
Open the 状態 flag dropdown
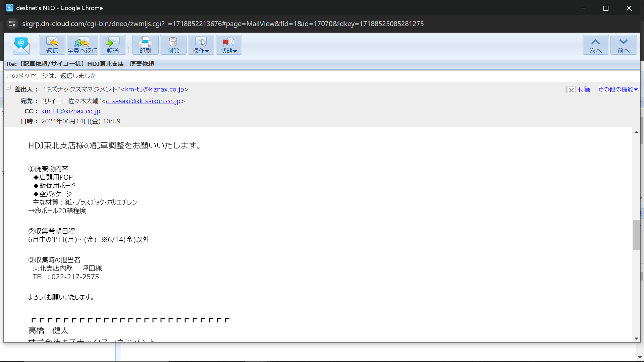tap(228, 45)
